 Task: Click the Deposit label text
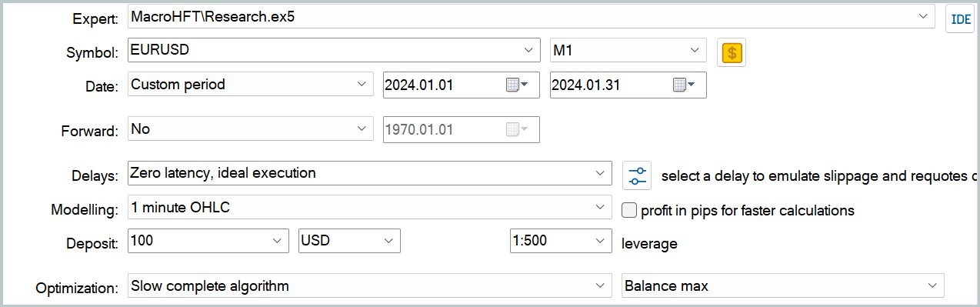pyautogui.click(x=92, y=244)
